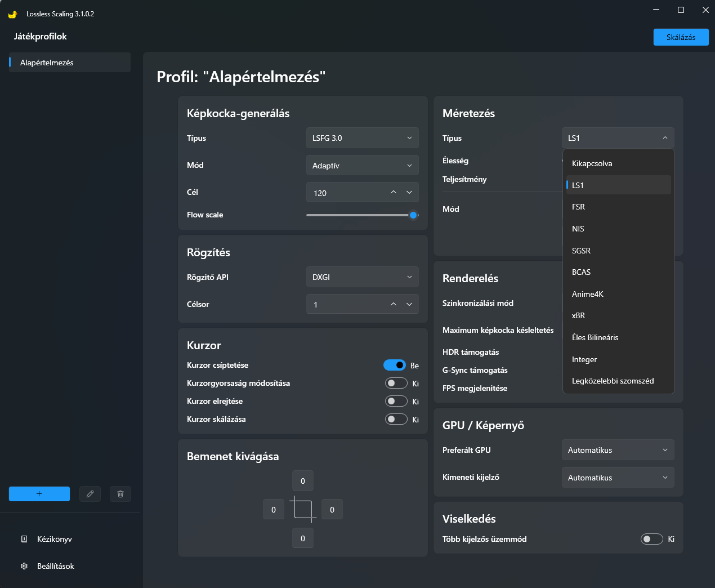This screenshot has height=588, width=715.
Task: Click the right crop value field
Action: (x=332, y=510)
